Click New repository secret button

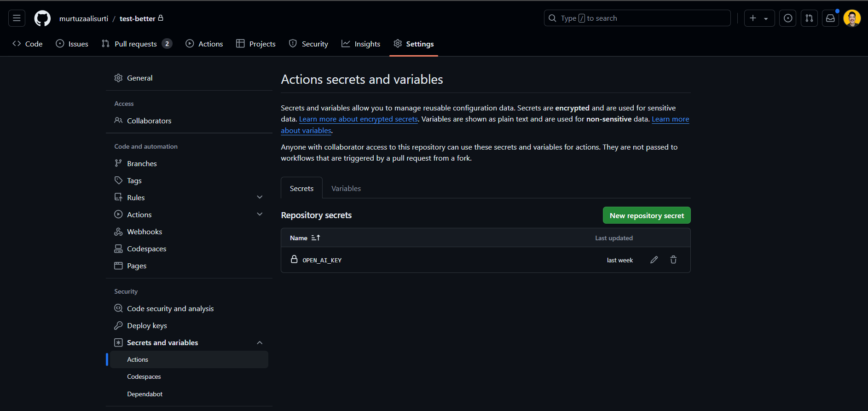click(647, 215)
